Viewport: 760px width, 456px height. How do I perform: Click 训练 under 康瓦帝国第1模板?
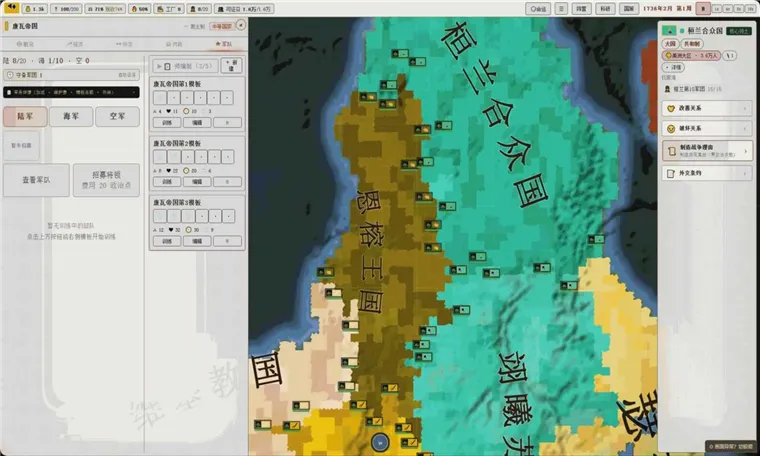(167, 123)
